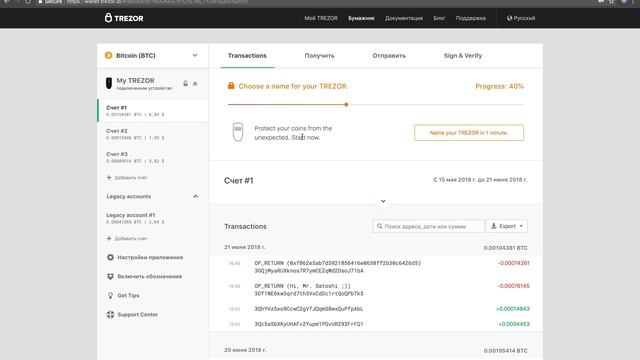Open the Export dropdown menu
The width and height of the screenshot is (640, 360).
pyautogui.click(x=507, y=226)
